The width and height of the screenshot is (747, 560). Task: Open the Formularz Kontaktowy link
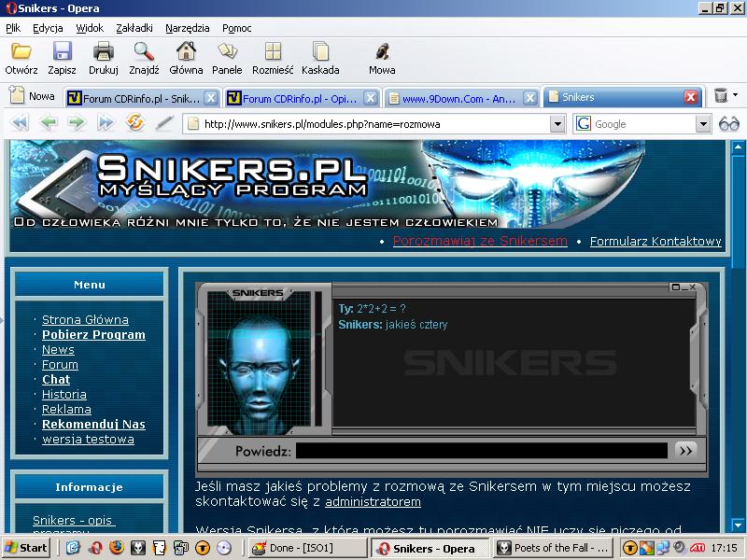[655, 242]
